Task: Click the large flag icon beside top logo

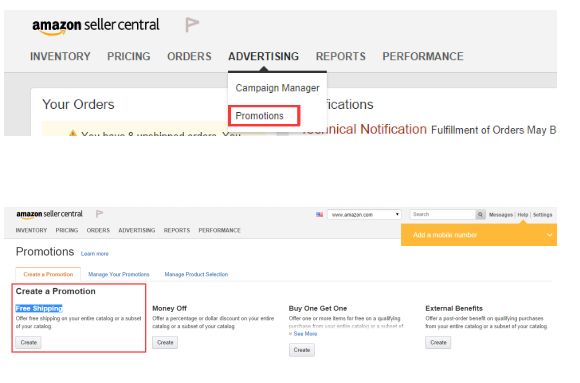Action: coord(192,25)
